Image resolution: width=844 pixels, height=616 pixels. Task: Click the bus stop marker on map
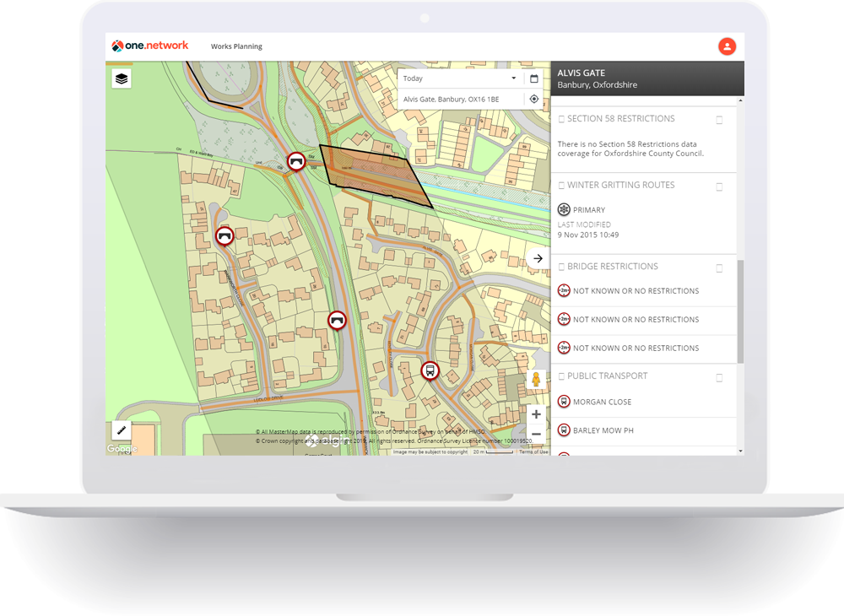(x=430, y=370)
